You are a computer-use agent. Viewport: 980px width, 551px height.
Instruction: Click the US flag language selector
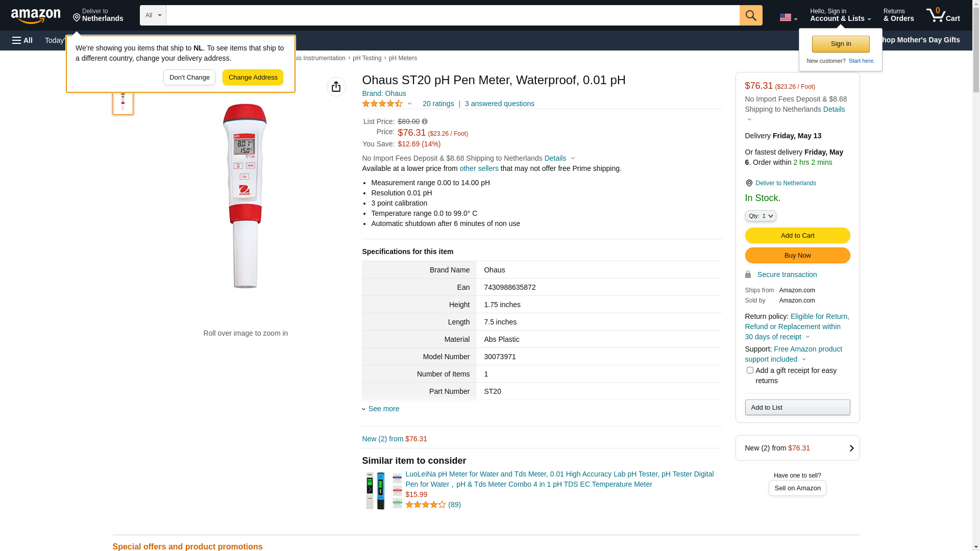pos(788,17)
